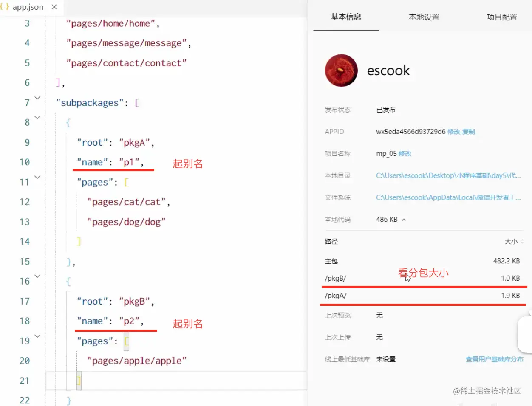532x406 pixels.
Task: Open the 文件系统 AppData path link
Action: tap(448, 197)
